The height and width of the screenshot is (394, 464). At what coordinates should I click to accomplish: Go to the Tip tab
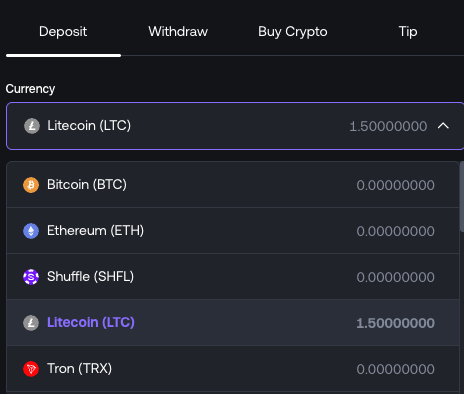click(x=408, y=32)
